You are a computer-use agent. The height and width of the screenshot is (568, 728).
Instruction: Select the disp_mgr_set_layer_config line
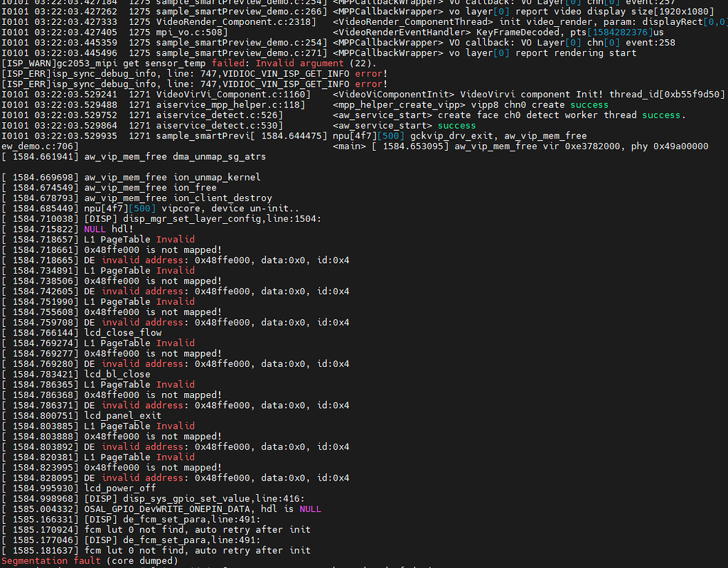[x=202, y=219]
